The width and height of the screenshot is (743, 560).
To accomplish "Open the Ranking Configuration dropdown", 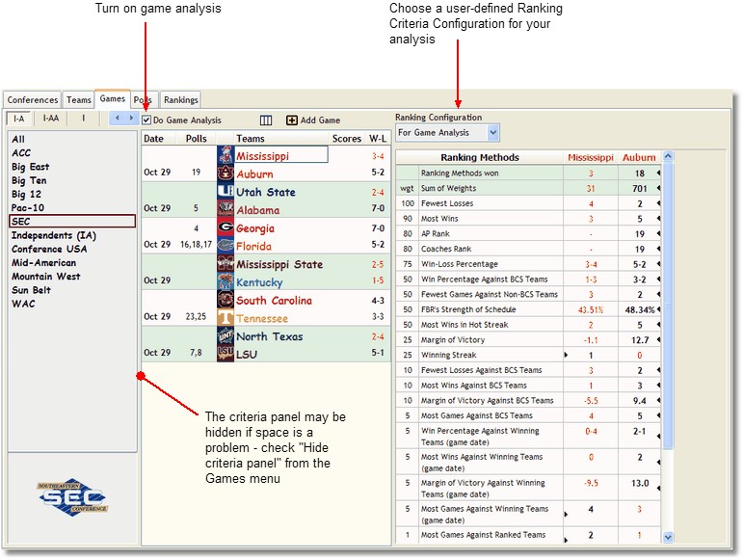I will pos(493,133).
